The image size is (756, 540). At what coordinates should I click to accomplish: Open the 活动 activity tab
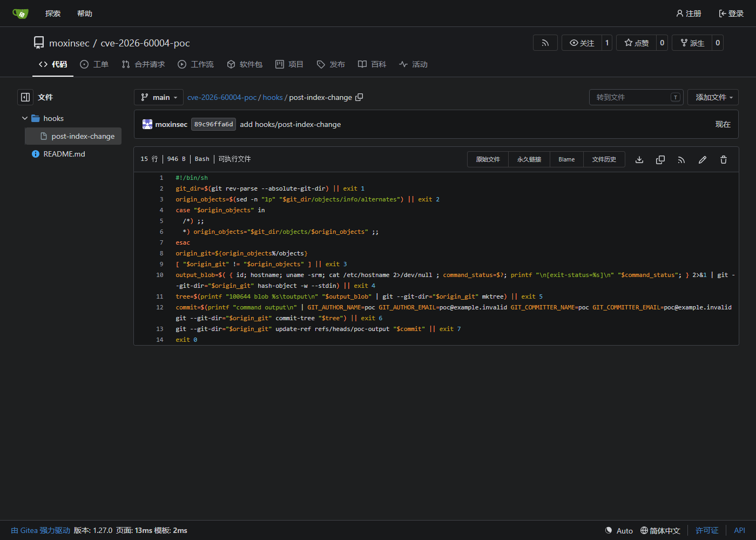[x=413, y=64]
